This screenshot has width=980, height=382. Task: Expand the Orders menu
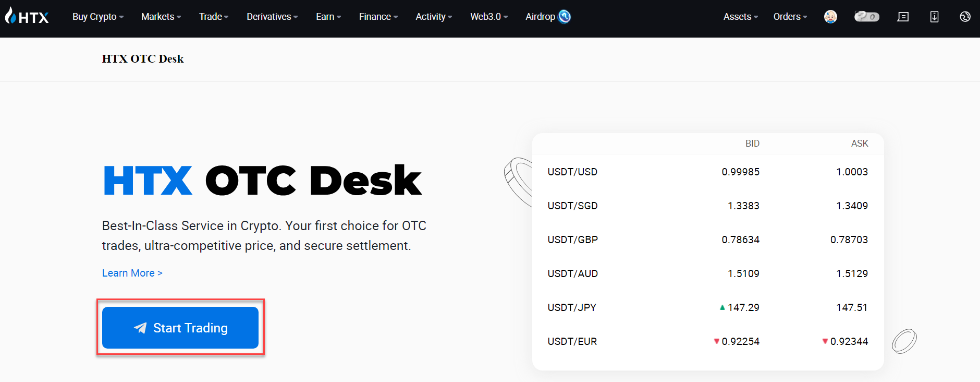(790, 17)
